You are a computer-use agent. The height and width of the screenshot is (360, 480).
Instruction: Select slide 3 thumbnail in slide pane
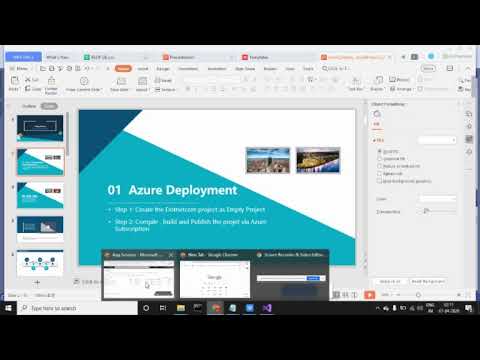[x=40, y=196]
